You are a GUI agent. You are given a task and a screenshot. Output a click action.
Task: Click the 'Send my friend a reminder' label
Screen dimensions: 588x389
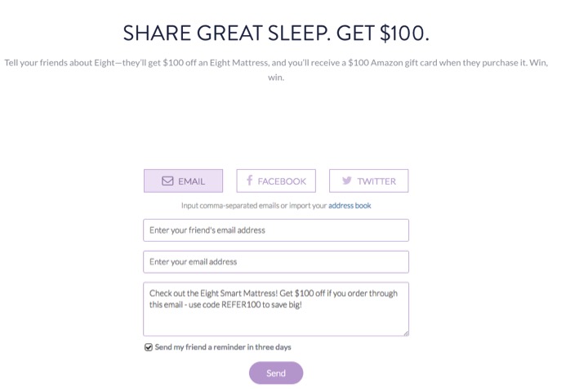[x=223, y=347]
